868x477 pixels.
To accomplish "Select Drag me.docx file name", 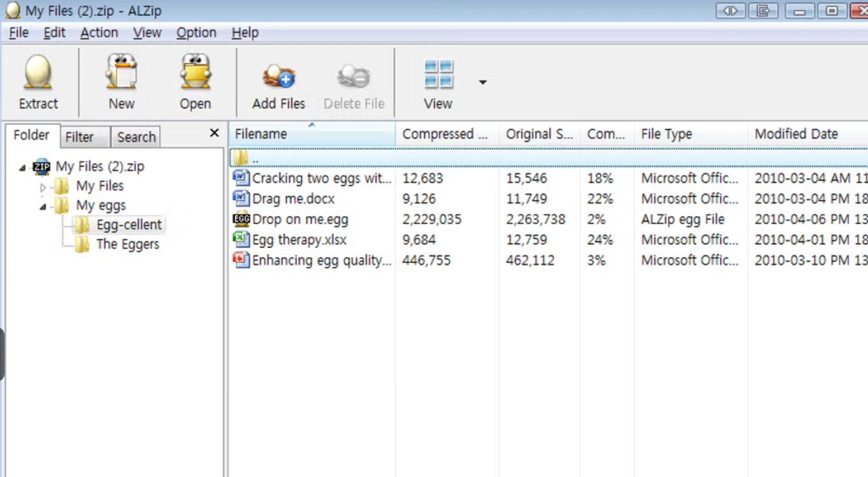I will tap(293, 199).
